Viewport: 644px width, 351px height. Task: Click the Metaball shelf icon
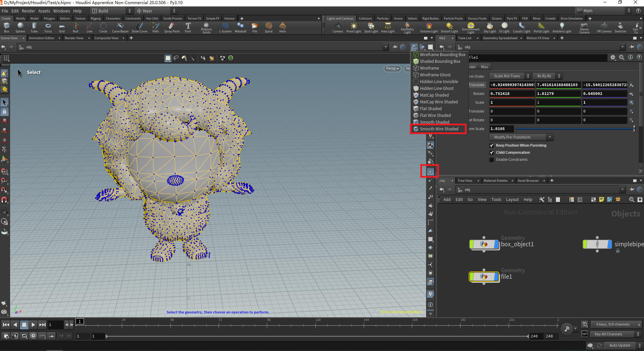click(240, 27)
